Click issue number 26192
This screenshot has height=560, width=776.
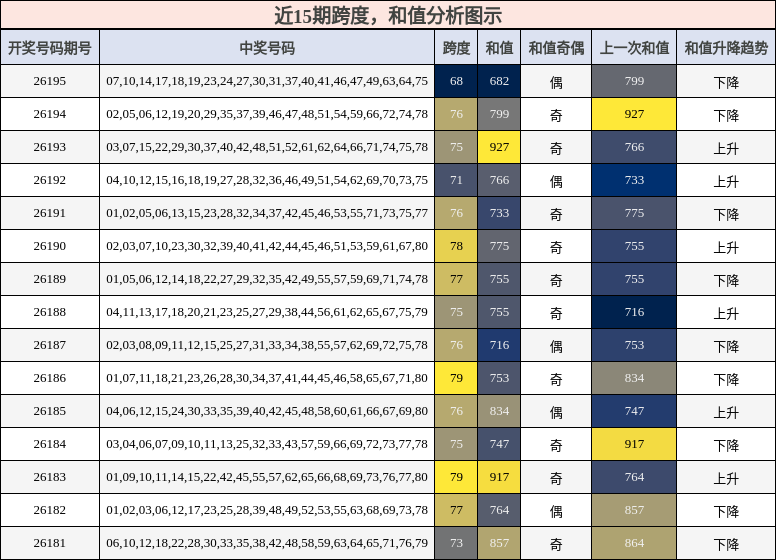coord(49,180)
